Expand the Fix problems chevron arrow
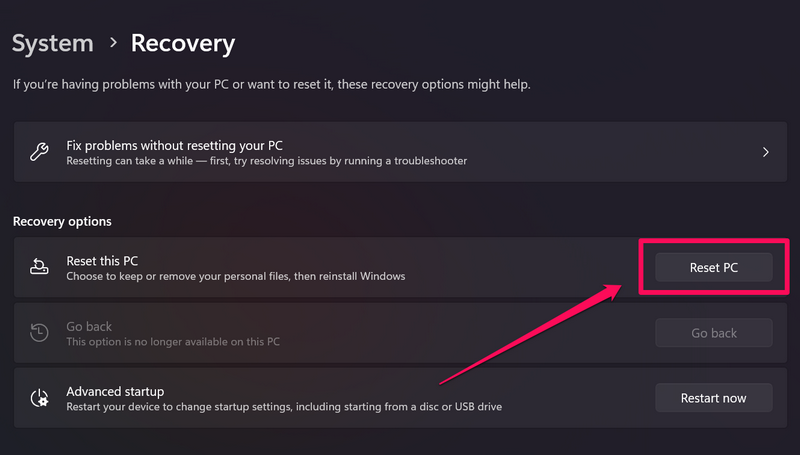This screenshot has height=455, width=800. pos(766,153)
